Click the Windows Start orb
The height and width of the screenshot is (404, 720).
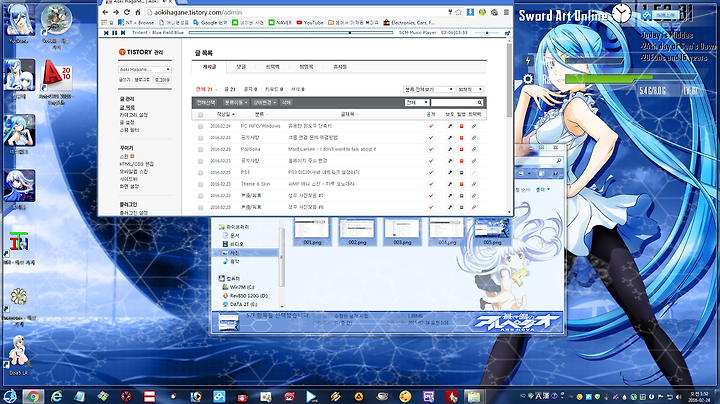click(10, 396)
